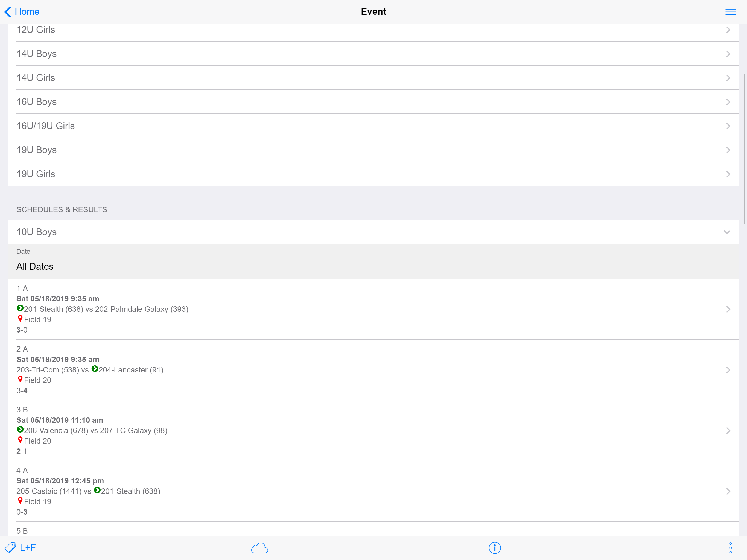The image size is (747, 560).
Task: Tap the cloud weather icon
Action: coord(259,548)
